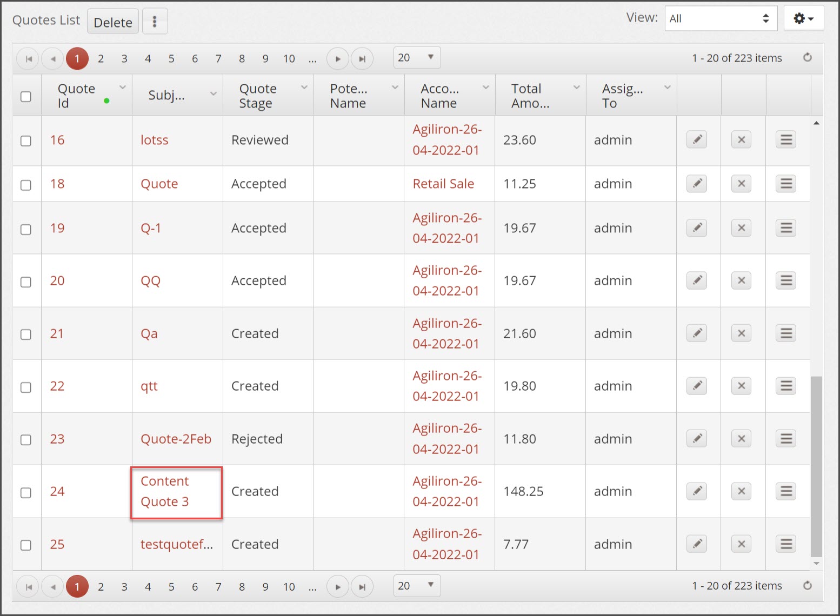Open the lotss subject link

click(155, 140)
